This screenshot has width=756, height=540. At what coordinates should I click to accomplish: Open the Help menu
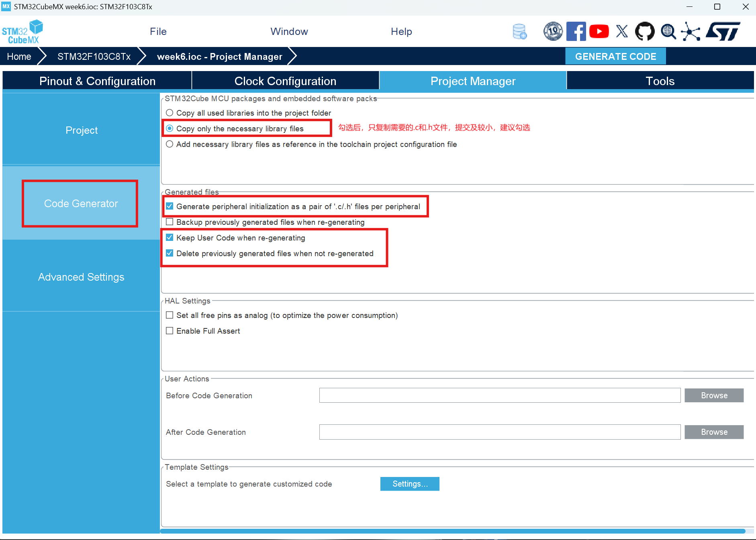pyautogui.click(x=401, y=31)
